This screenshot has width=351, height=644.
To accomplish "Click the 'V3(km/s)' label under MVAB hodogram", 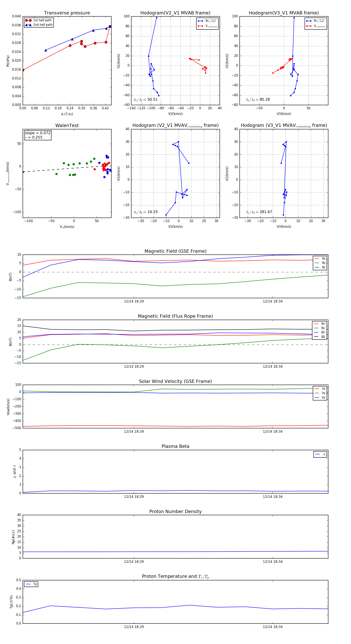I will pyautogui.click(x=284, y=114).
